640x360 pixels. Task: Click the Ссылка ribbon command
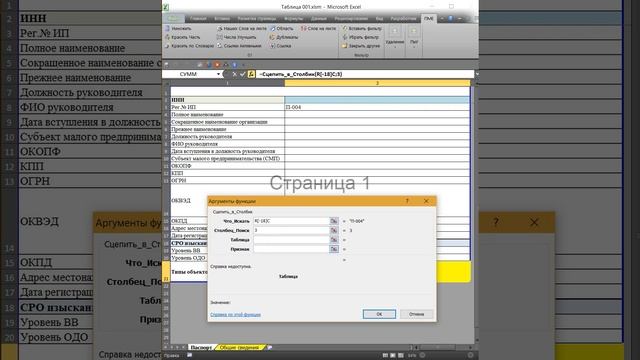[x=280, y=46]
